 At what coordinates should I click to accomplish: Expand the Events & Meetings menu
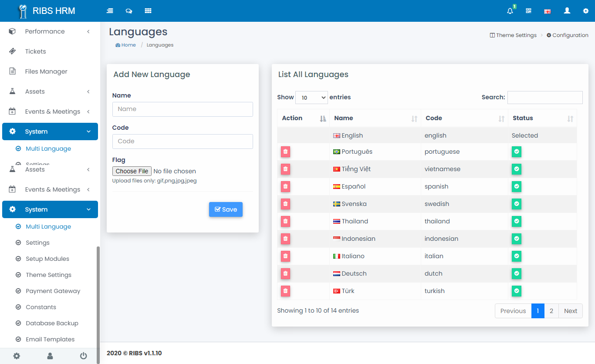pos(52,189)
